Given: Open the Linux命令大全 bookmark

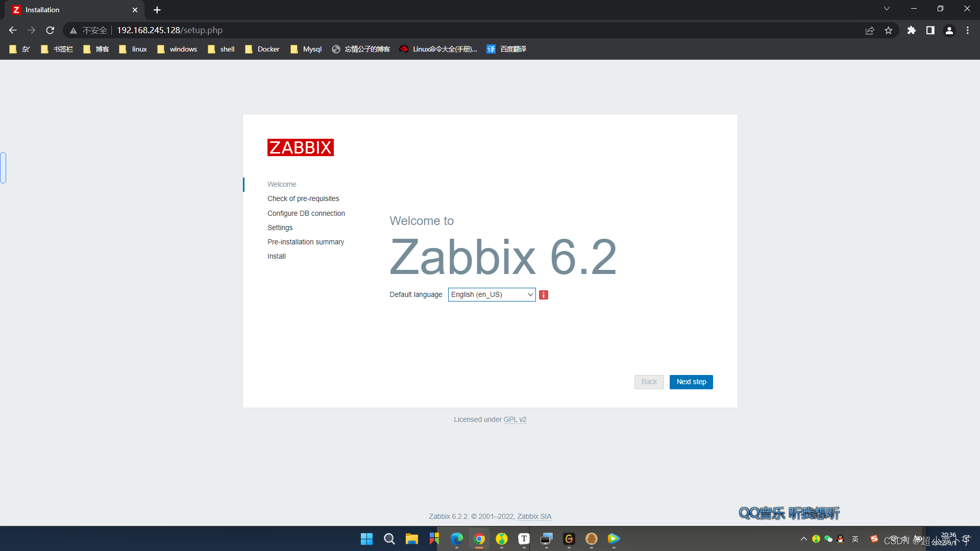Looking at the screenshot, I should click(438, 49).
